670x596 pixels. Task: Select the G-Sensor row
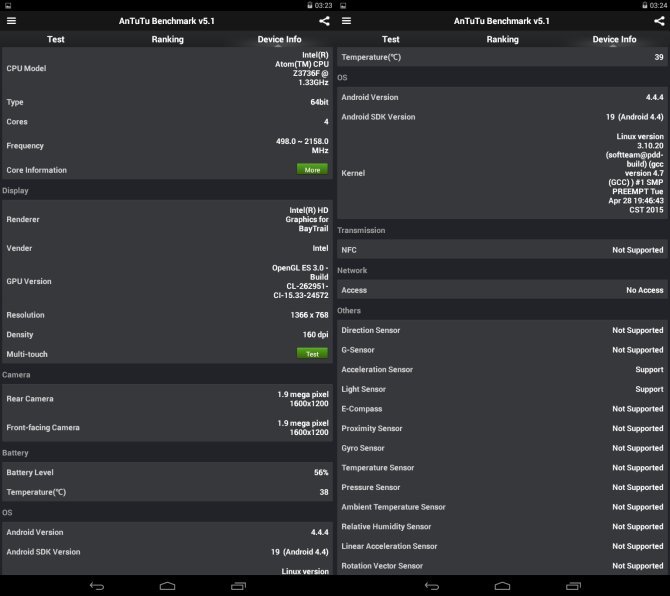[x=502, y=350]
